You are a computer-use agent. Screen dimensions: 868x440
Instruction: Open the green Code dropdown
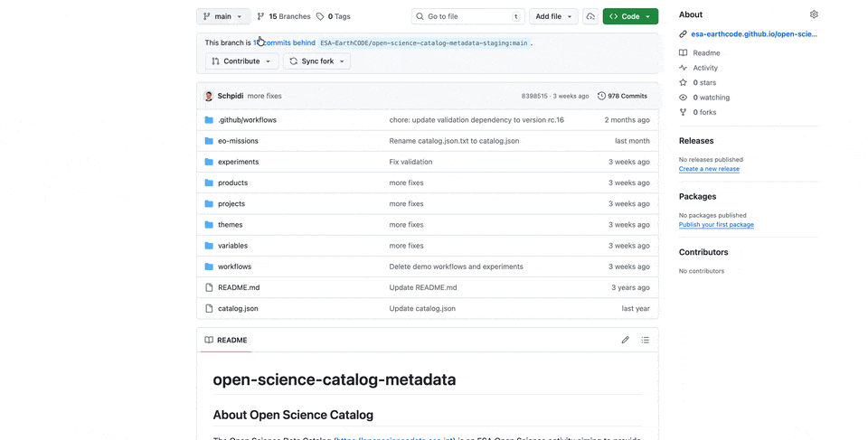pos(630,16)
